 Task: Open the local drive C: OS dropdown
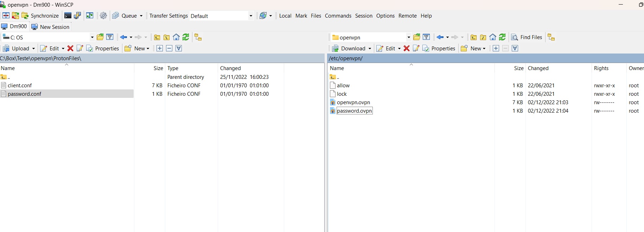[x=92, y=37]
